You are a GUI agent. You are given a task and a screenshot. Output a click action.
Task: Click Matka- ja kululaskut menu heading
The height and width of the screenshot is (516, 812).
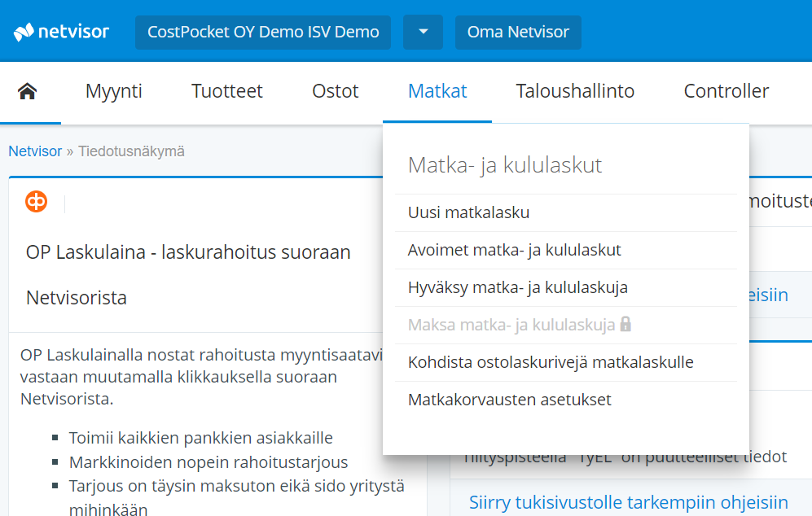pos(504,165)
